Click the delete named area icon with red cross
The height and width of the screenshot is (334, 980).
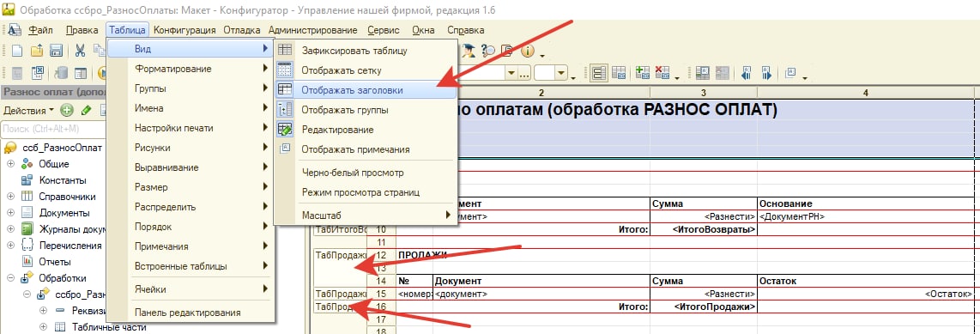[x=662, y=73]
